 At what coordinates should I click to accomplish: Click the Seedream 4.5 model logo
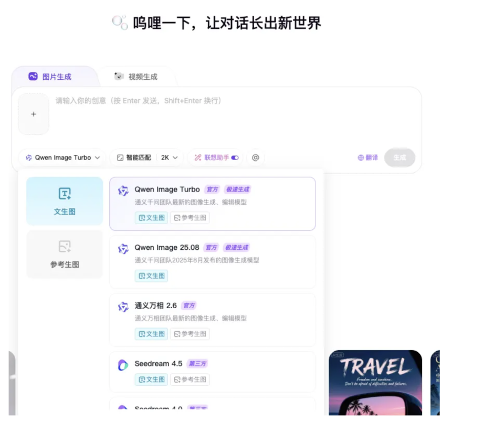click(123, 363)
